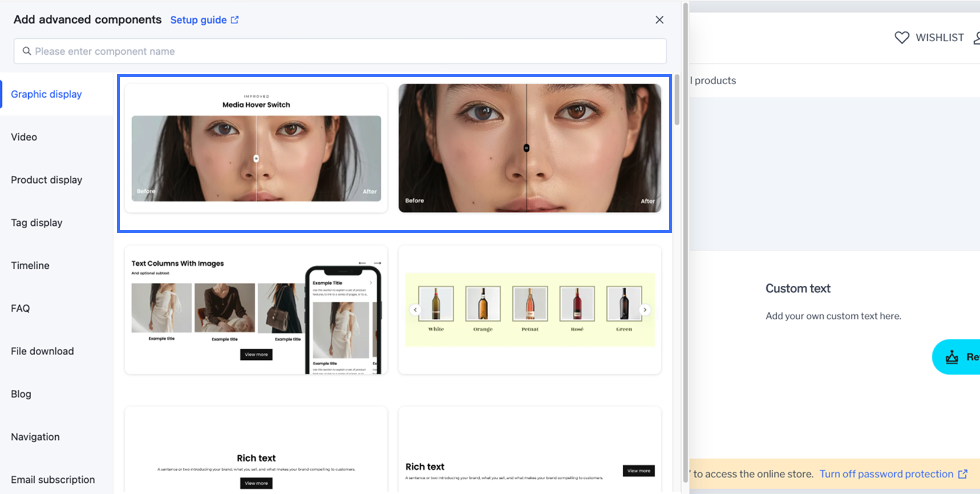
Task: Click the wishlist heart icon
Action: [x=902, y=38]
